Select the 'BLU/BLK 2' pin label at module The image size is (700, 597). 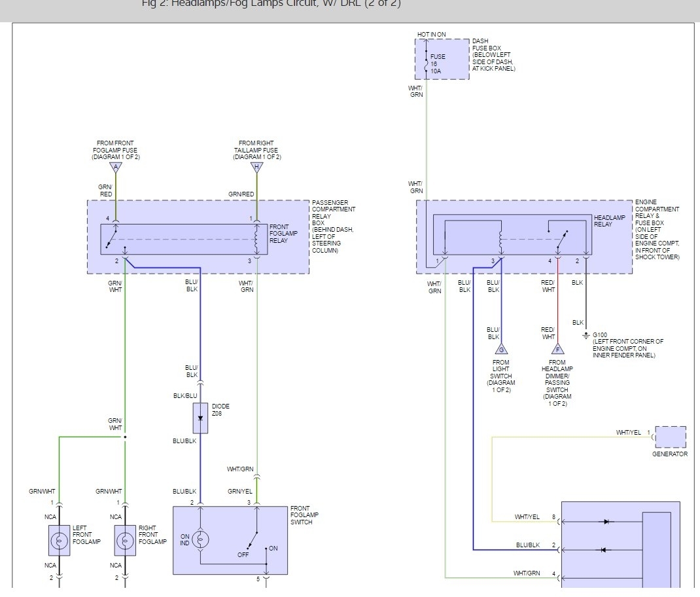coord(536,545)
